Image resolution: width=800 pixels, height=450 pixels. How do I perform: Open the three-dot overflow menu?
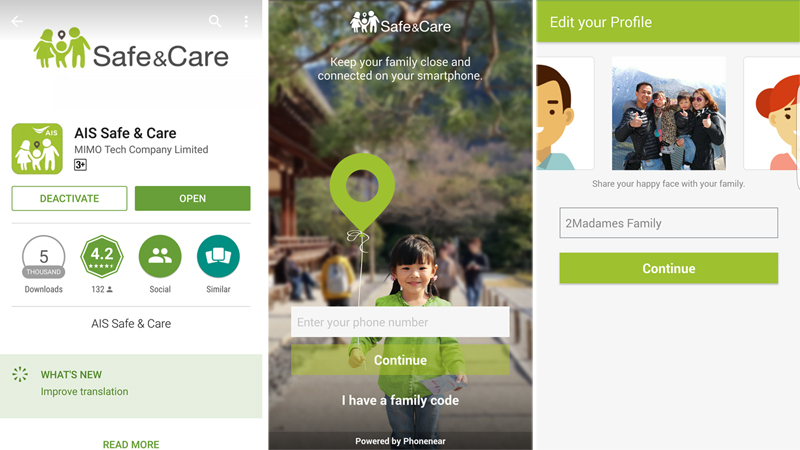tap(246, 21)
